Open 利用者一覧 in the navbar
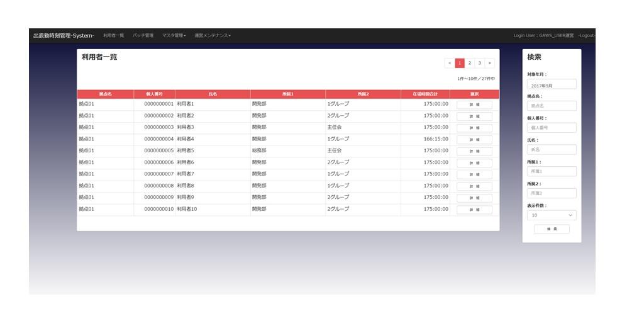This screenshot has width=644, height=333. [x=114, y=35]
